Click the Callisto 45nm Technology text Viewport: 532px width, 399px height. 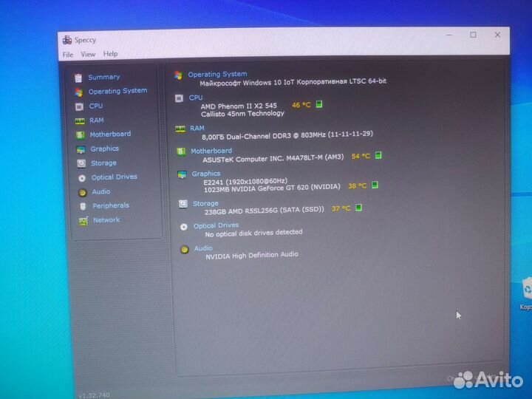pos(242,114)
